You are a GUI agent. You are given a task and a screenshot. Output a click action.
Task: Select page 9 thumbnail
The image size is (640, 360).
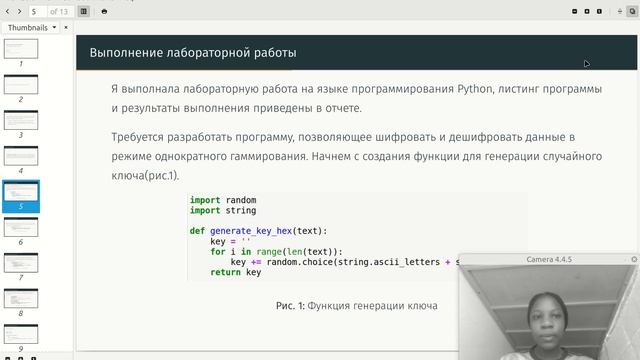21,334
